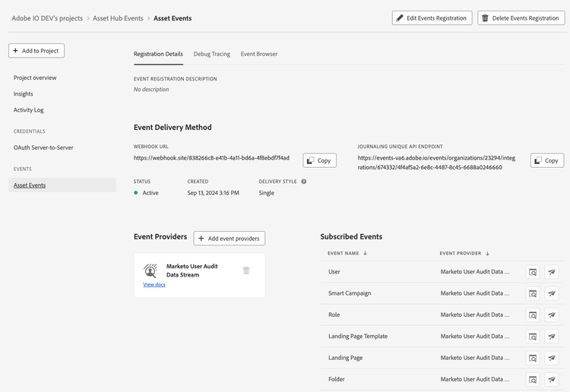Image resolution: width=570 pixels, height=392 pixels.
Task: Open Insights in sidebar
Action: [x=24, y=93]
